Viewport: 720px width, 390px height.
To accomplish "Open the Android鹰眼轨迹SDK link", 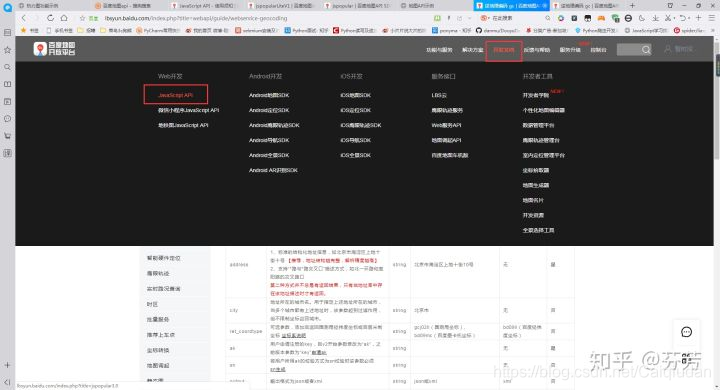I will (274, 125).
